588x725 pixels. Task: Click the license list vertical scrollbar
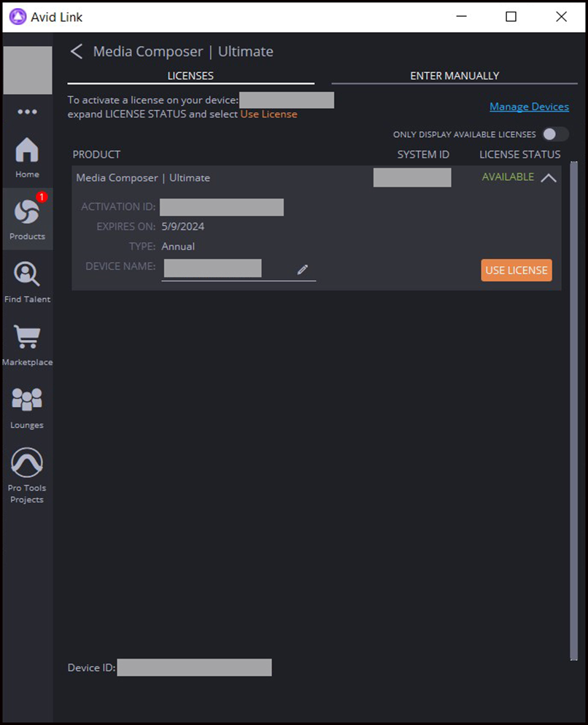(x=573, y=411)
